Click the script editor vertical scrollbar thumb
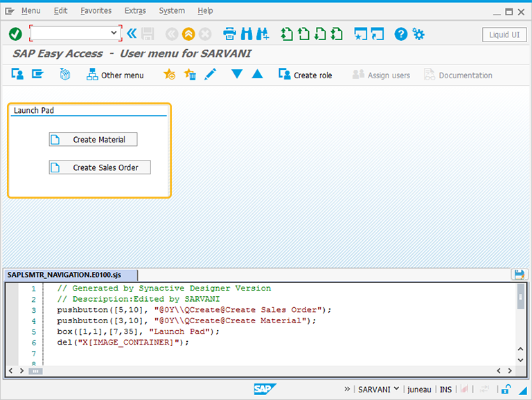This screenshot has height=400, width=532. click(x=520, y=297)
